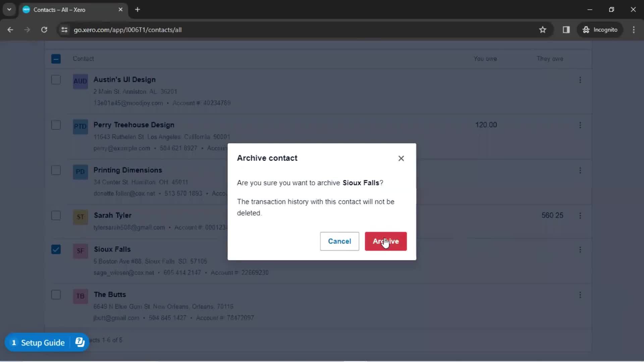Open the help chat icon beside Setup Guide
This screenshot has height=362, width=644.
coord(80,342)
